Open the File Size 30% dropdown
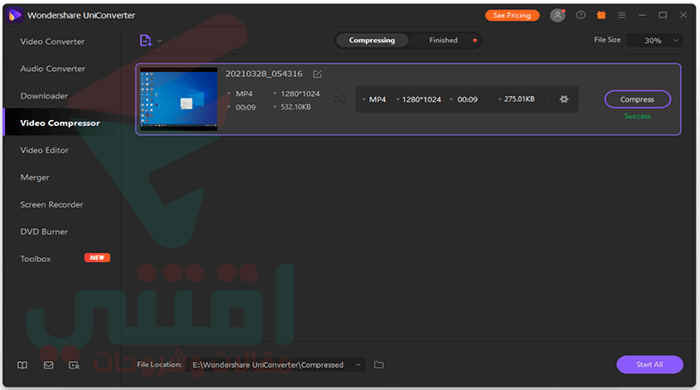 pos(654,40)
